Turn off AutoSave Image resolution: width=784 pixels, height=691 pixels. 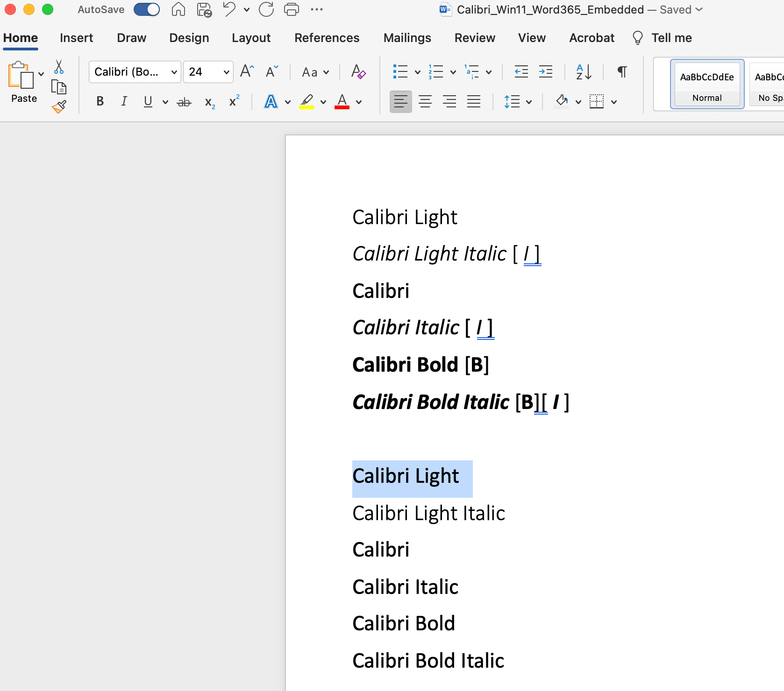[146, 9]
